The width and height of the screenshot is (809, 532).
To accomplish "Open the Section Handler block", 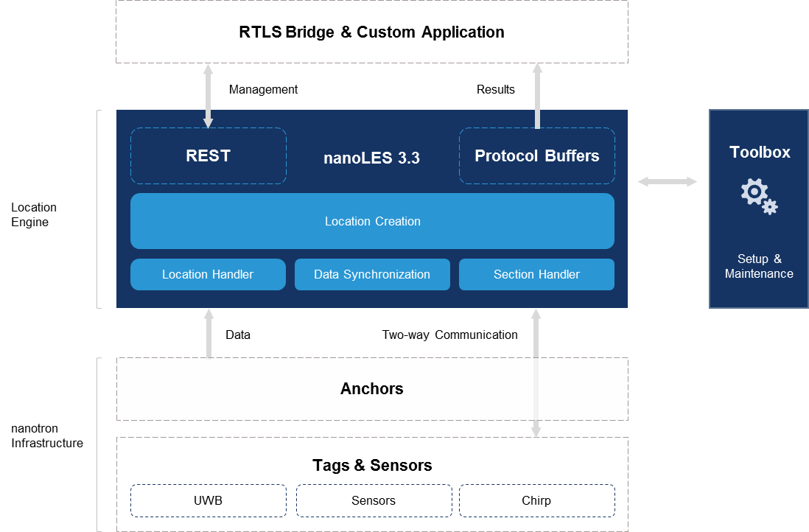I will pyautogui.click(x=536, y=275).
